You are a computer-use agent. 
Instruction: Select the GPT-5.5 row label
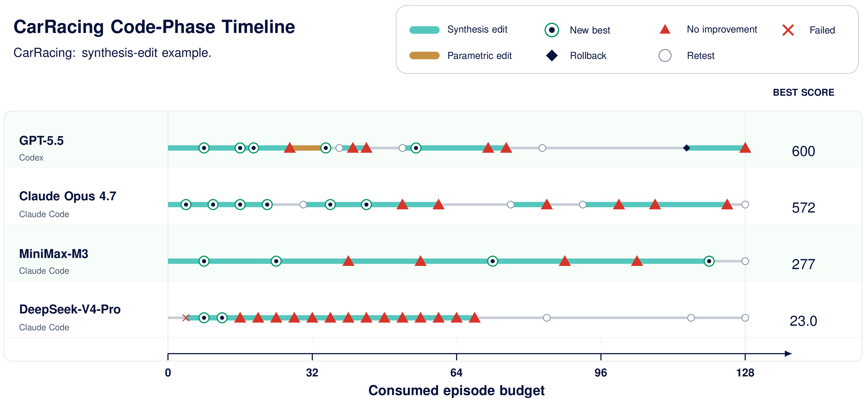[x=41, y=140]
